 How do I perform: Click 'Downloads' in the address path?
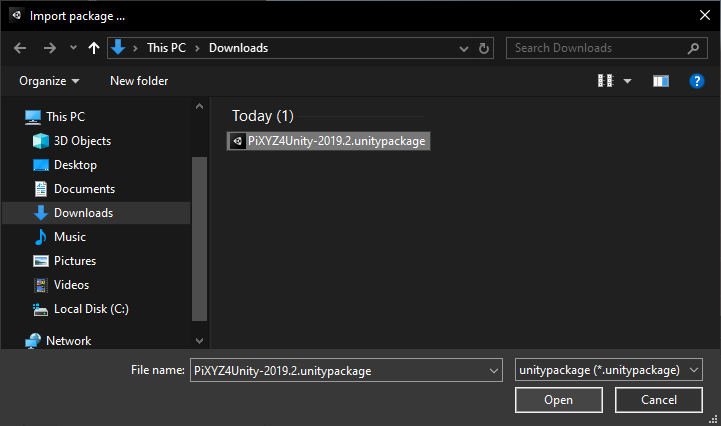click(x=238, y=48)
